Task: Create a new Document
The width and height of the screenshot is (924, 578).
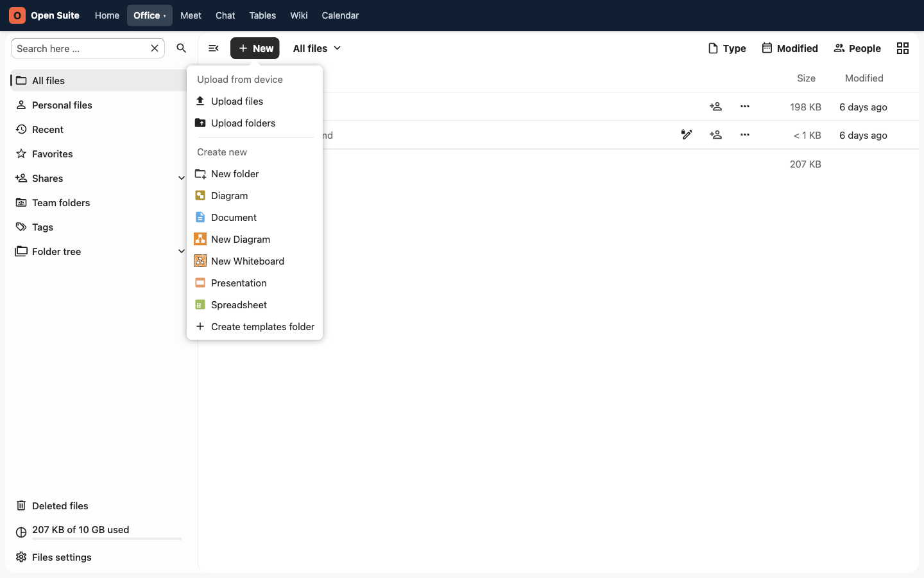Action: tap(255, 218)
